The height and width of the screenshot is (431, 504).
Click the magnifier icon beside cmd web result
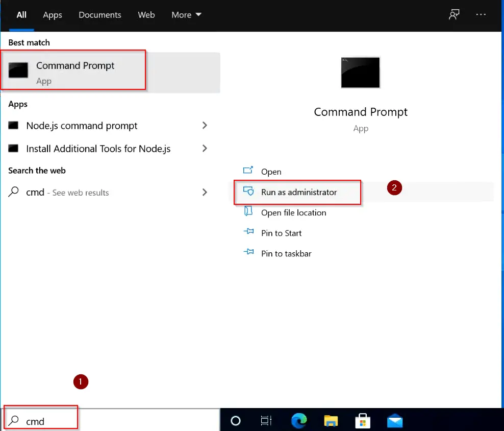13,192
